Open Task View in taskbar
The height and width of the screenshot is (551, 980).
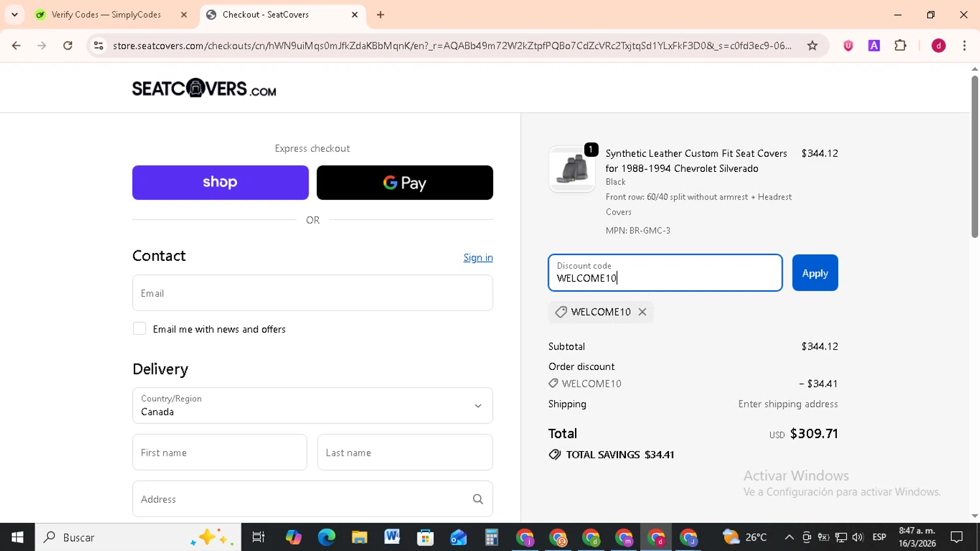(x=259, y=537)
